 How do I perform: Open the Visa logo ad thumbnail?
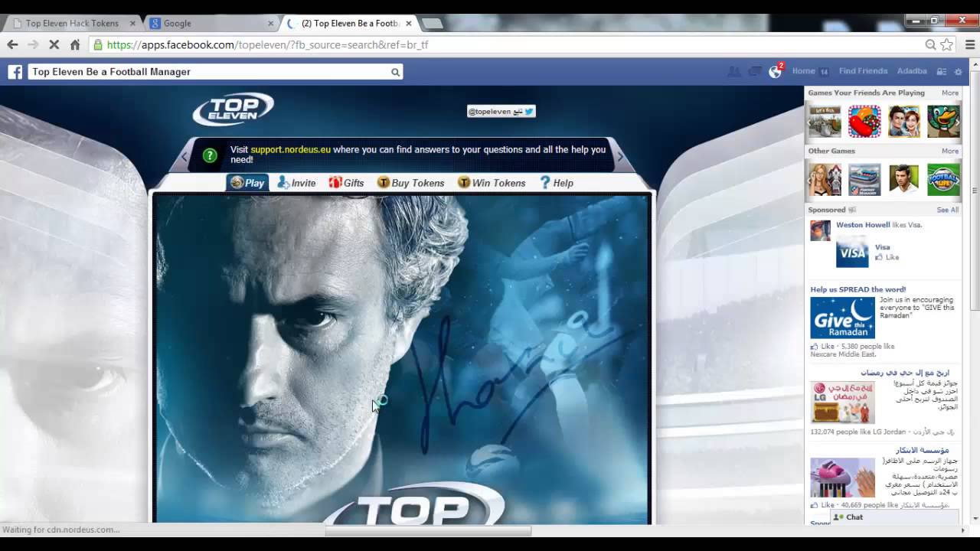[x=852, y=252]
